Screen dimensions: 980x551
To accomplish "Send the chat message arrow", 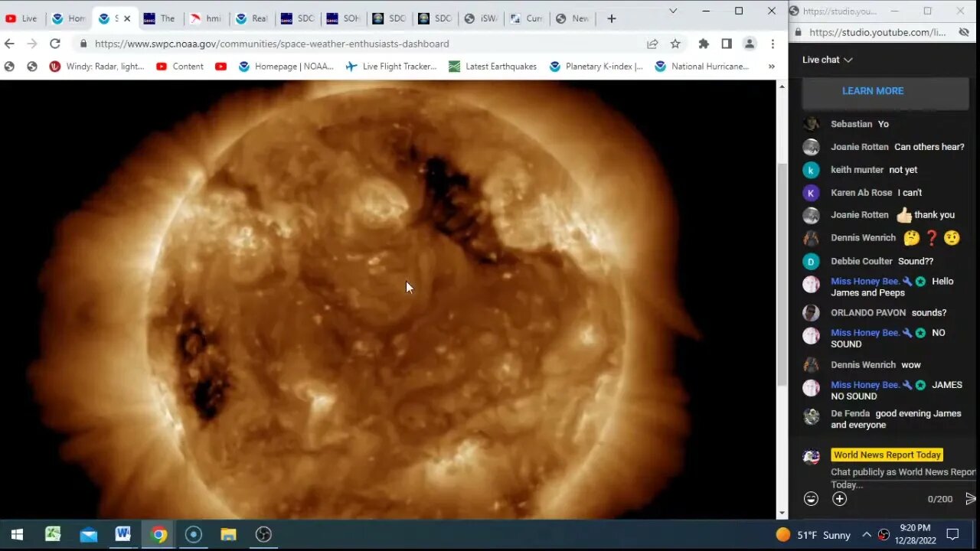I will (x=970, y=499).
